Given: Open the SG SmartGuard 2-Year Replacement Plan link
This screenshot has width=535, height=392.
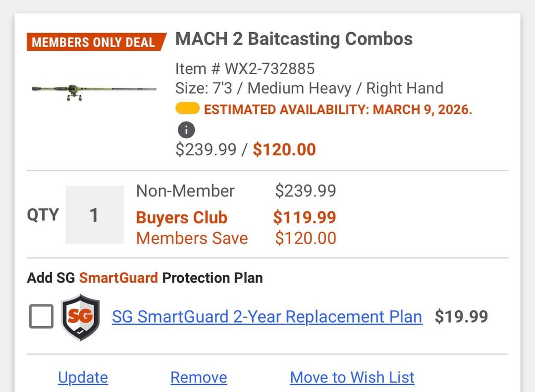Looking at the screenshot, I should (267, 317).
